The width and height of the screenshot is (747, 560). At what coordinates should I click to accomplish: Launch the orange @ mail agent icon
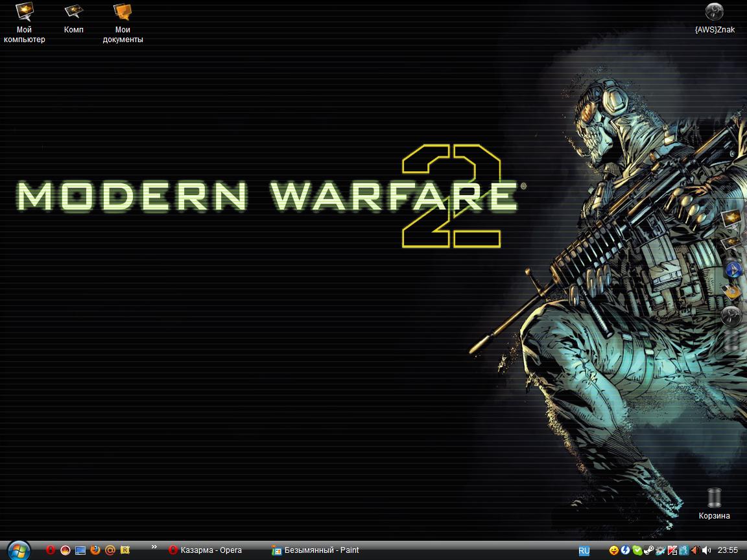[x=110, y=550]
